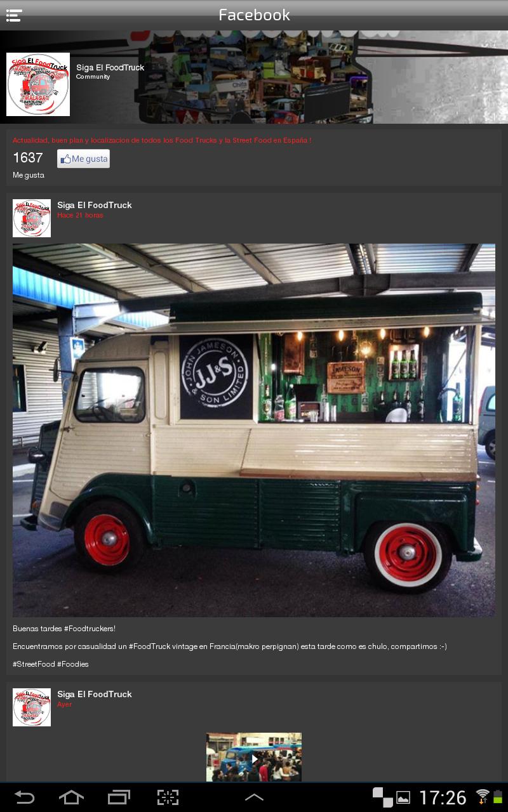The image size is (508, 812).
Task: Tap the 17:26 clock in status bar
Action: pyautogui.click(x=443, y=797)
